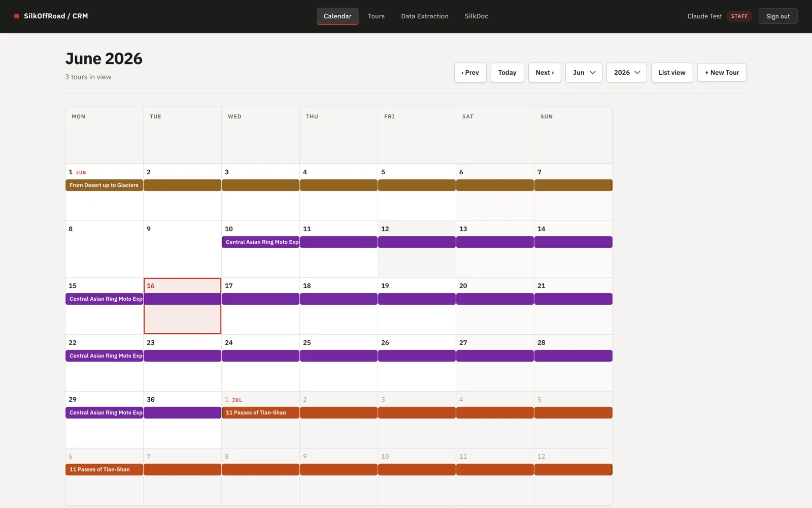Screen dimensions: 812x508
Task: Click the purple tour bar on June 27
Action: (495, 356)
